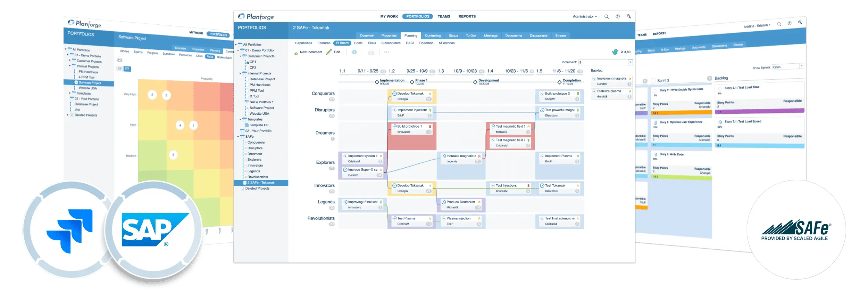Open the Test Plasma feature card
This screenshot has width=868, height=290.
pos(412,221)
